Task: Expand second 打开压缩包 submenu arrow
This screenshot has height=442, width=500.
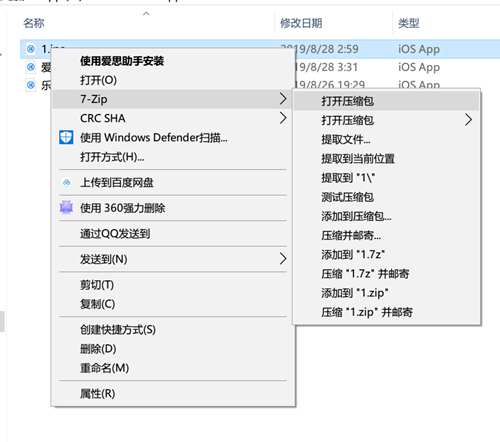Action: (x=468, y=120)
